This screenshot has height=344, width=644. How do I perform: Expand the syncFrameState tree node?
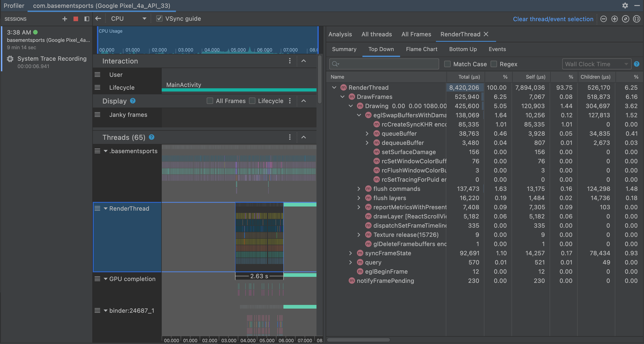pos(350,253)
